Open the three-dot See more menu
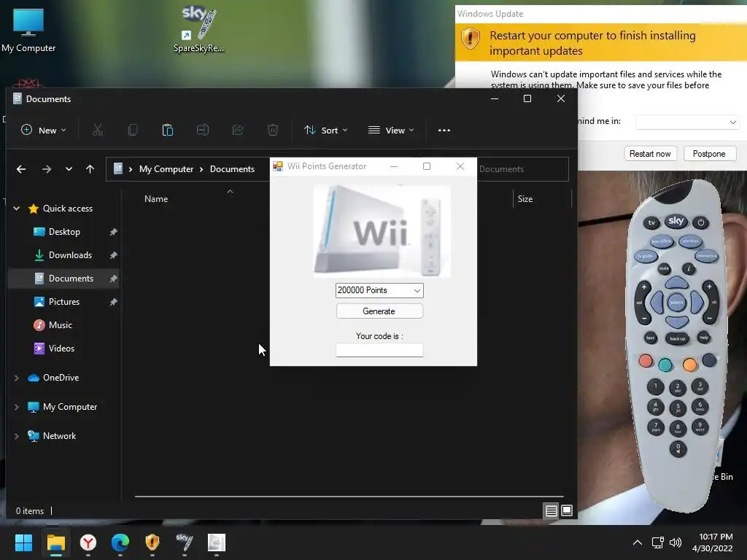This screenshot has height=560, width=747. tap(444, 131)
